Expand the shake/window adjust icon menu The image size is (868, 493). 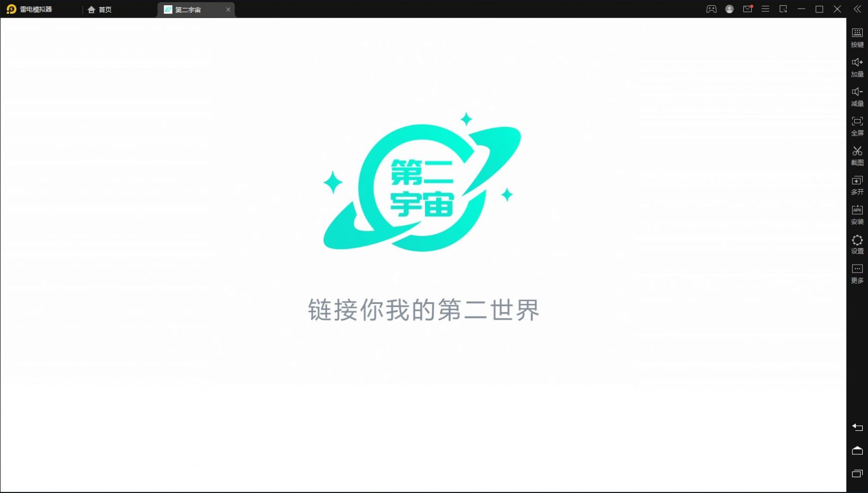tap(783, 9)
